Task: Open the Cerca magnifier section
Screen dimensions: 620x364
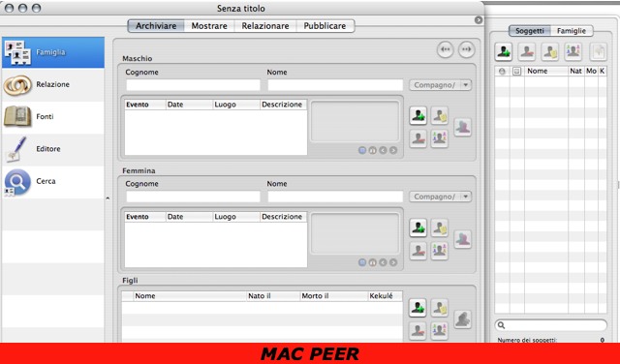Action: (x=53, y=181)
